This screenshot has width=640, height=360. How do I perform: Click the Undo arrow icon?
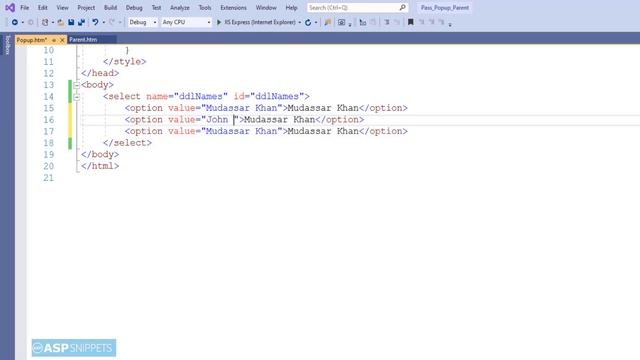click(x=95, y=22)
